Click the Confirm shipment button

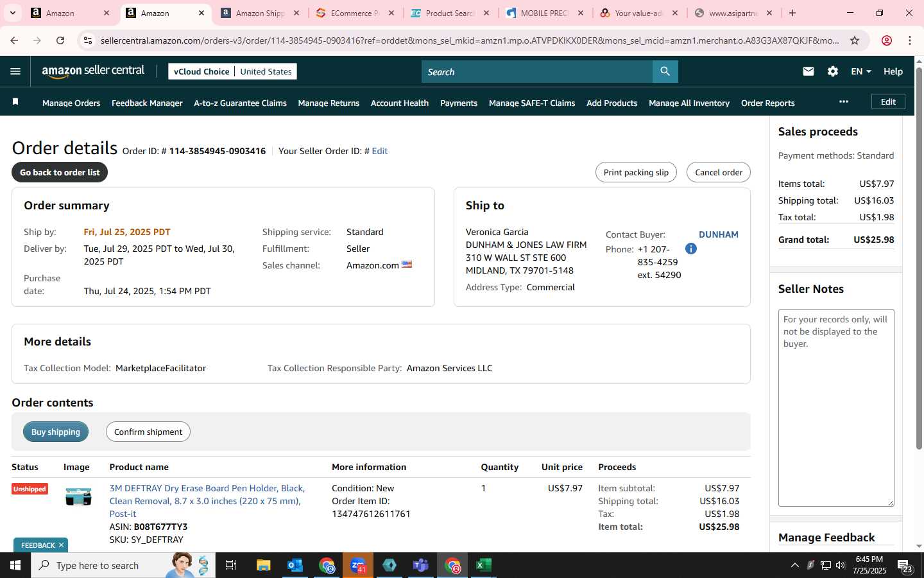tap(148, 432)
